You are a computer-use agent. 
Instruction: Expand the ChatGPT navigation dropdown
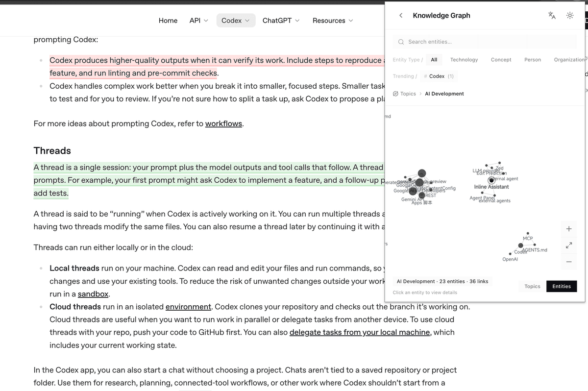click(x=281, y=21)
